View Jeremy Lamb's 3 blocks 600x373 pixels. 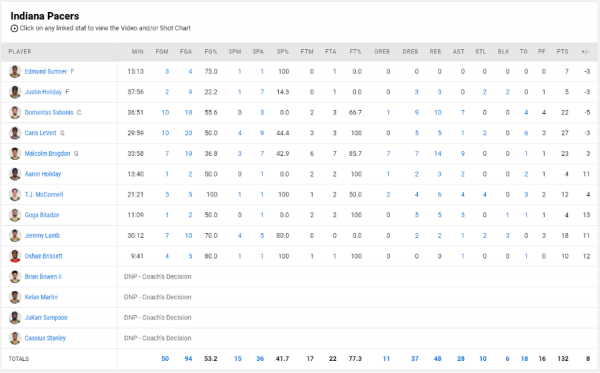[x=507, y=236]
